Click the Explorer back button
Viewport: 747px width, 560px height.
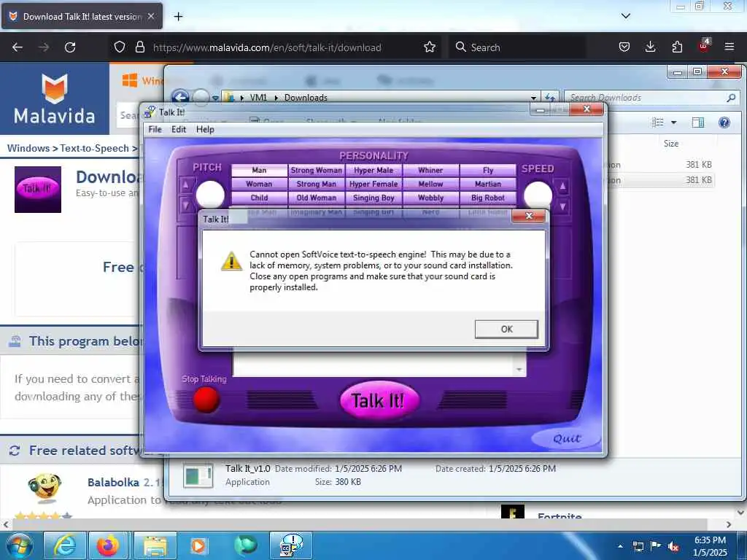click(x=179, y=98)
